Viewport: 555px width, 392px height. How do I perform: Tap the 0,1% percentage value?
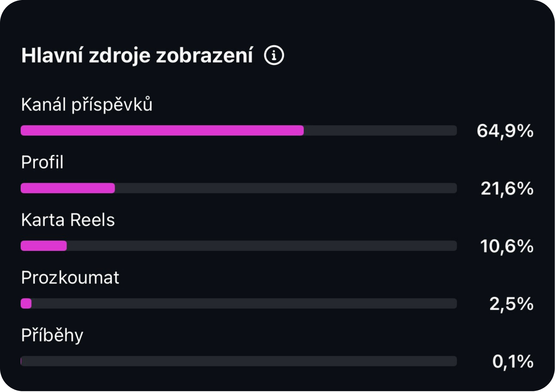click(513, 361)
